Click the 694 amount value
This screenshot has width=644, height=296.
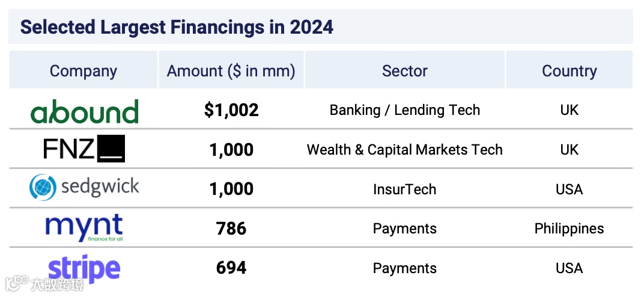[x=231, y=268]
